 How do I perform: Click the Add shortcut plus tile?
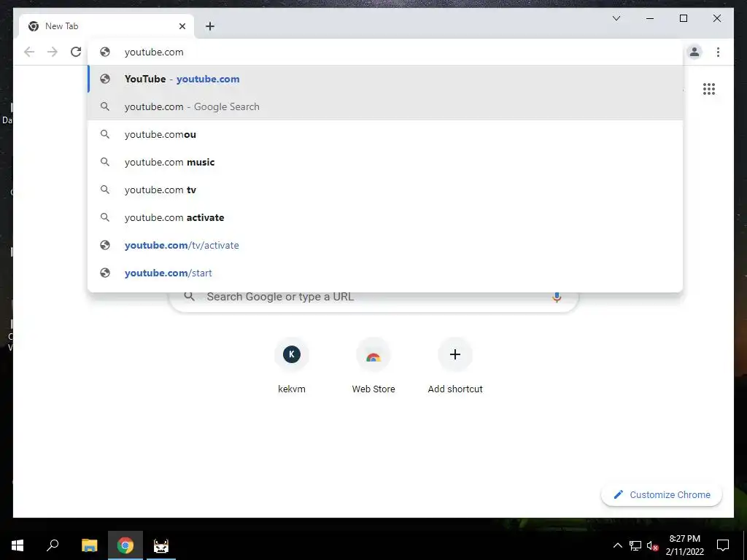pos(455,366)
